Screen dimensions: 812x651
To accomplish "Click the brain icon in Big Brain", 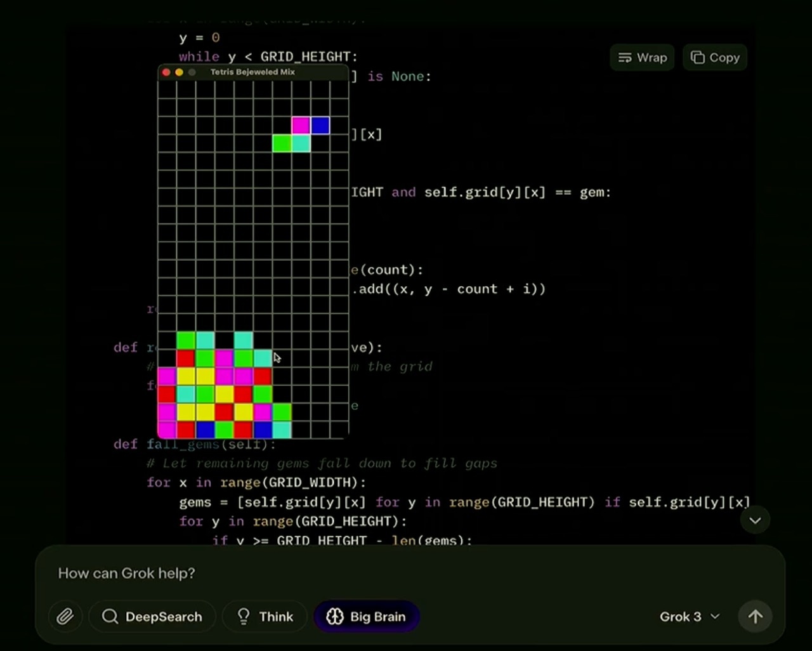I will (335, 616).
